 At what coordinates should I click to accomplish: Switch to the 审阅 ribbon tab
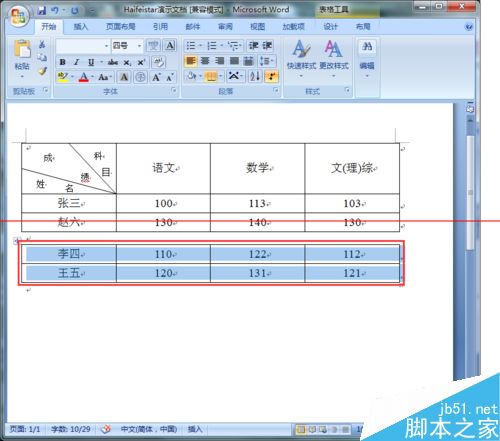[225, 27]
